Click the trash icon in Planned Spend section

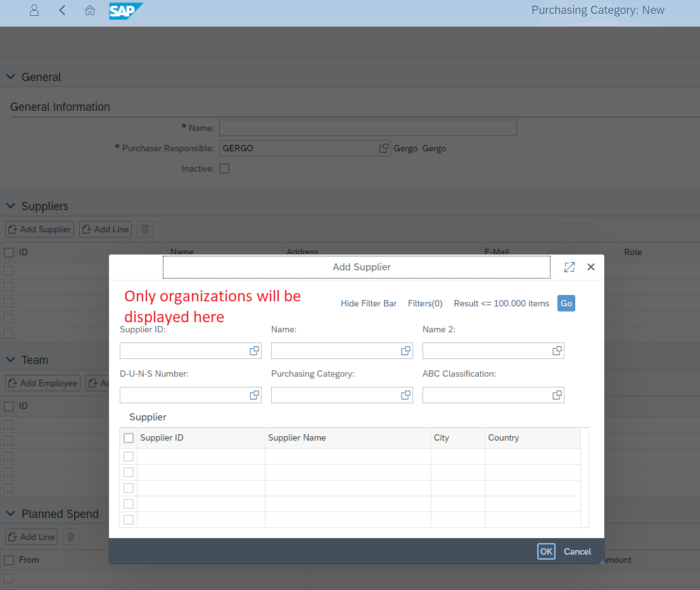pyautogui.click(x=70, y=537)
